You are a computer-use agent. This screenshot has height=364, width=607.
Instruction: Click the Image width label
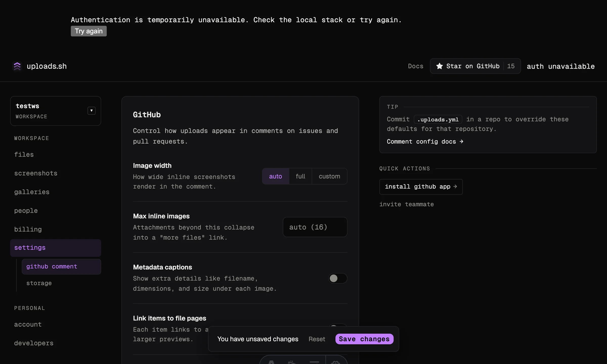152,166
